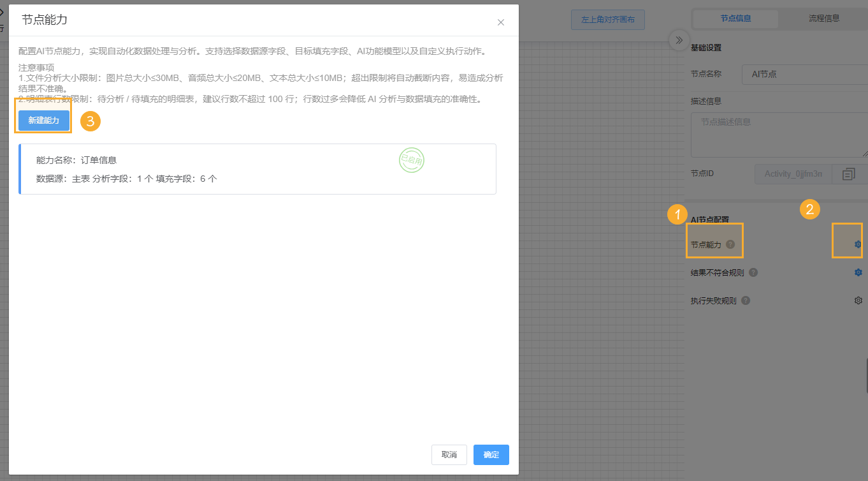Screen dimensions: 868x481
Task: Open 结果不符合规则 settings gear
Action: click(x=858, y=272)
